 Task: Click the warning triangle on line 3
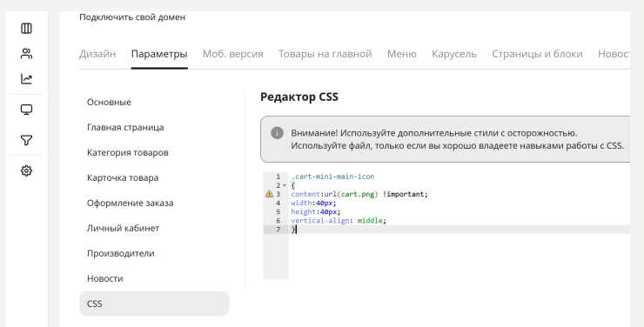pyautogui.click(x=269, y=194)
